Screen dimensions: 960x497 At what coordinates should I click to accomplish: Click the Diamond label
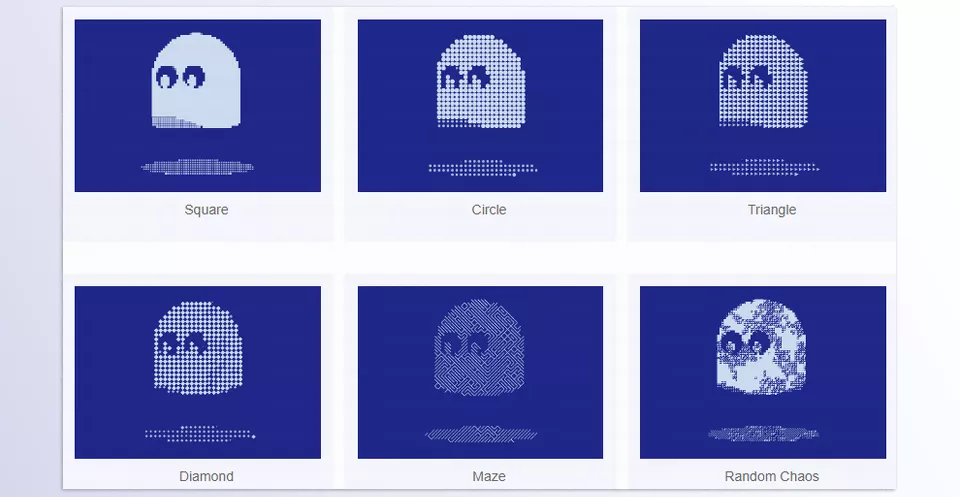[206, 476]
